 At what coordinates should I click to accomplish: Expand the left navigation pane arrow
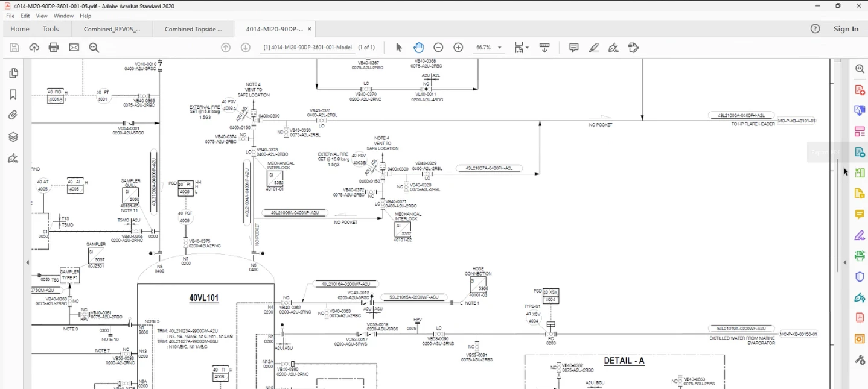(27, 262)
